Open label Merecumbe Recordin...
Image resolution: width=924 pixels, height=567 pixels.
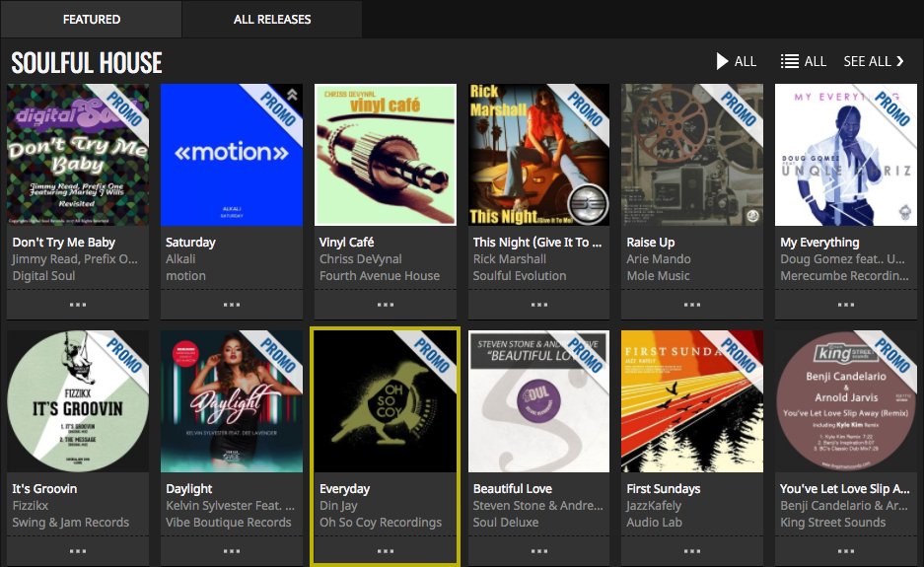[844, 275]
